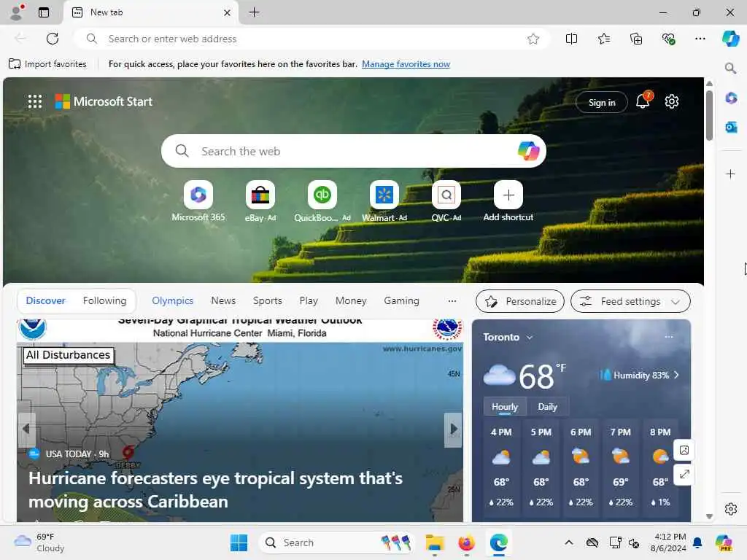747x560 pixels.
Task: Open the Outlook sidebar icon
Action: pos(731,127)
